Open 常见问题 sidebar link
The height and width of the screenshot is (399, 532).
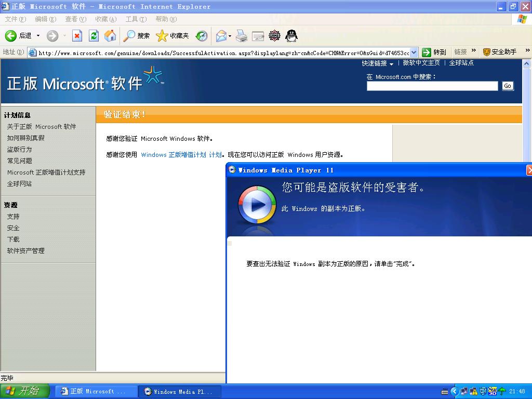19,161
